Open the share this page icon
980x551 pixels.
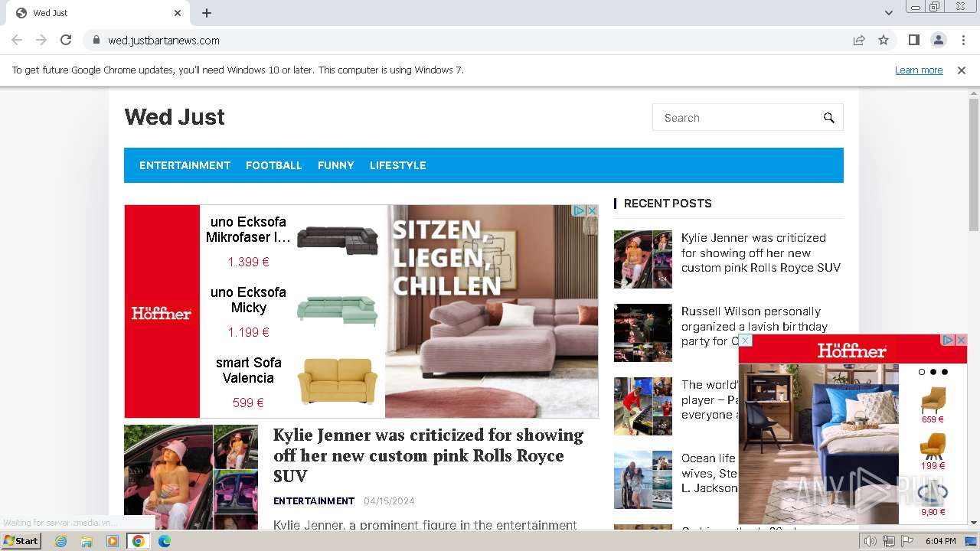859,40
